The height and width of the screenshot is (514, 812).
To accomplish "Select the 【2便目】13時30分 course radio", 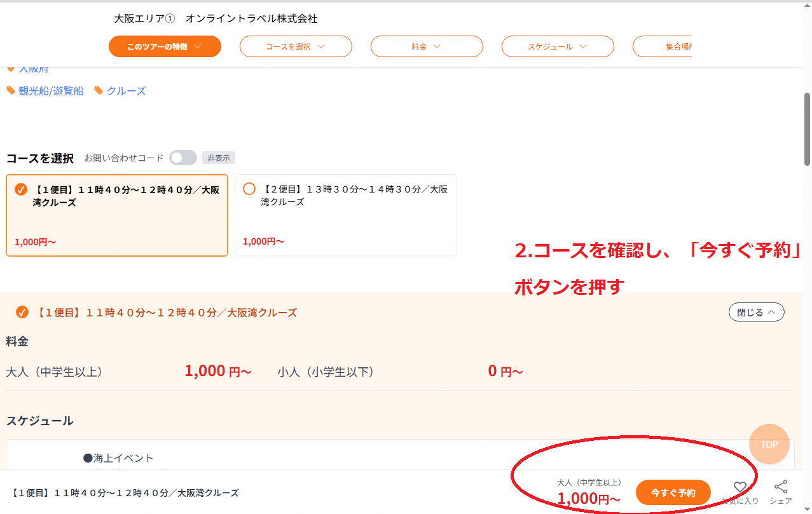I will tap(249, 189).
